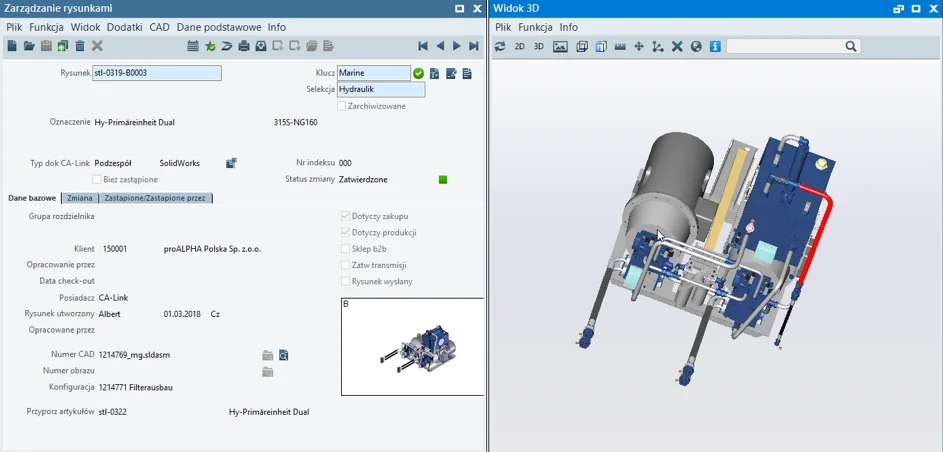Image resolution: width=943 pixels, height=452 pixels.
Task: Click the measure ruler tool icon
Action: 620,46
